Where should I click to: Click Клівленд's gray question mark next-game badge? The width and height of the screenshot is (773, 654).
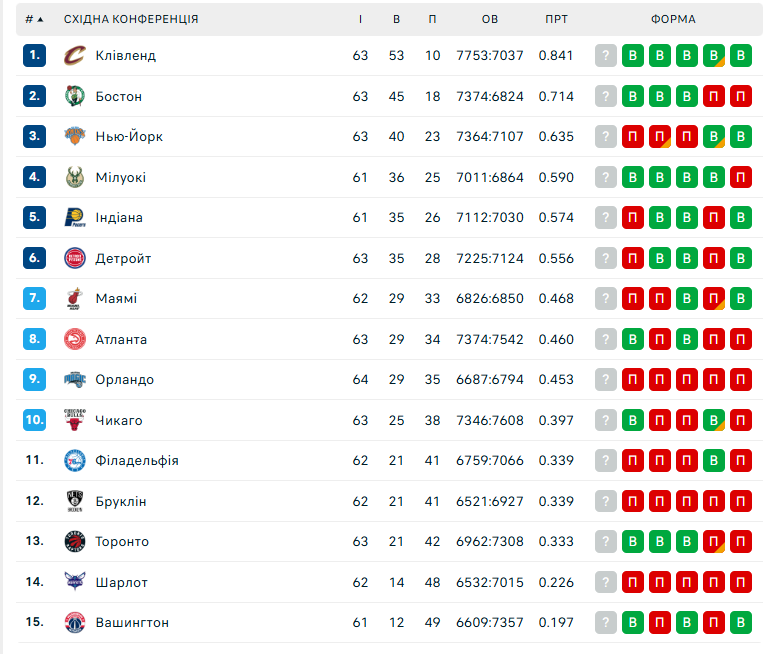[606, 56]
